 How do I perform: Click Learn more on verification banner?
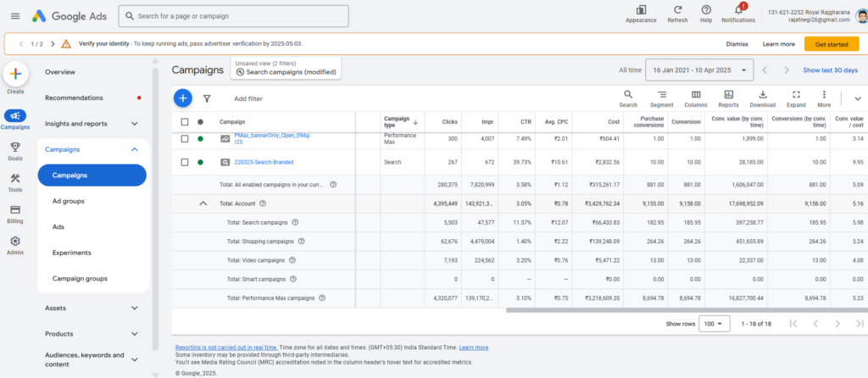tap(778, 44)
